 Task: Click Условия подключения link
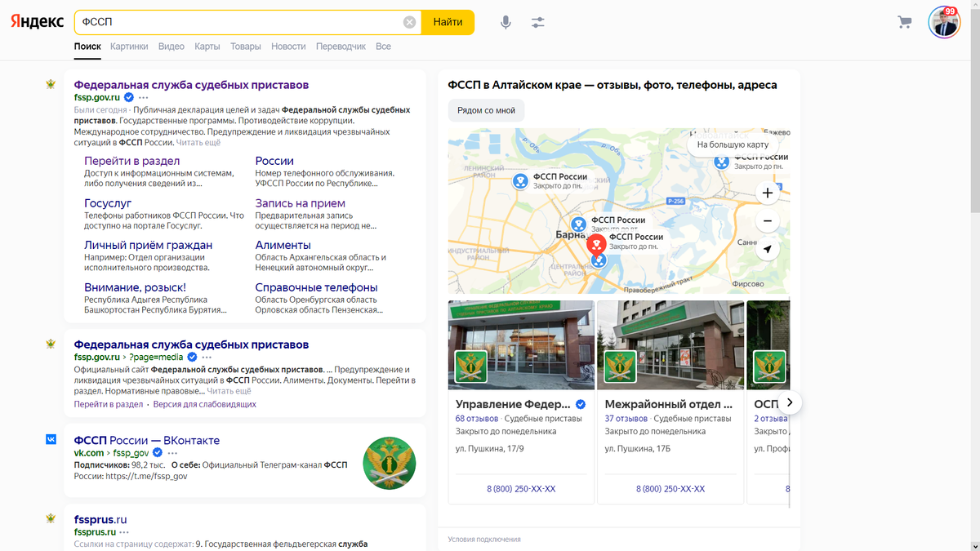point(484,540)
